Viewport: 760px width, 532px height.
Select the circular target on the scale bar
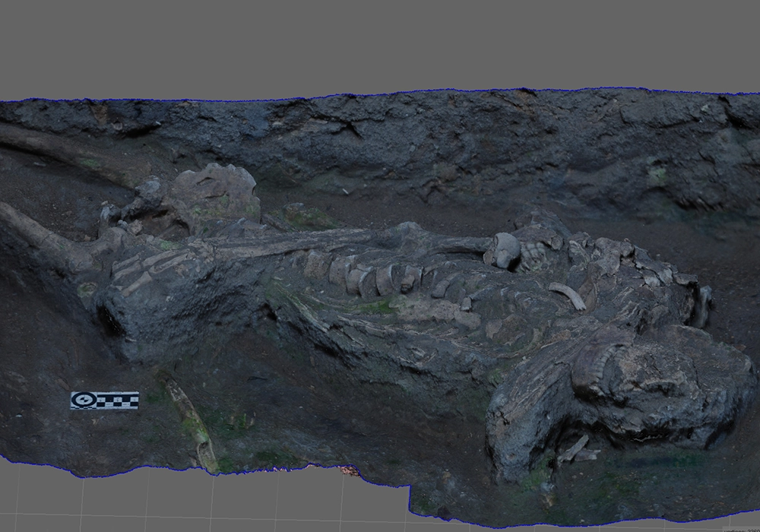coord(81,400)
